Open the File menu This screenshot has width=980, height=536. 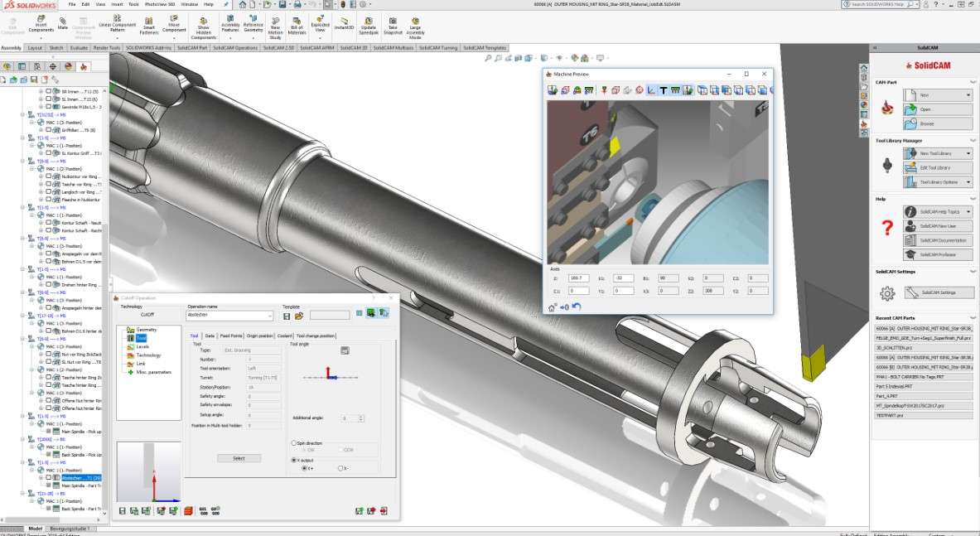73,4
